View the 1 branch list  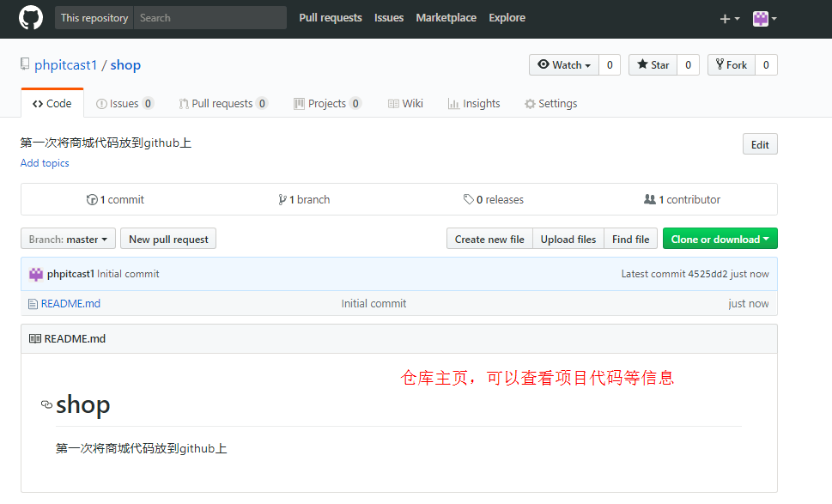click(x=304, y=199)
